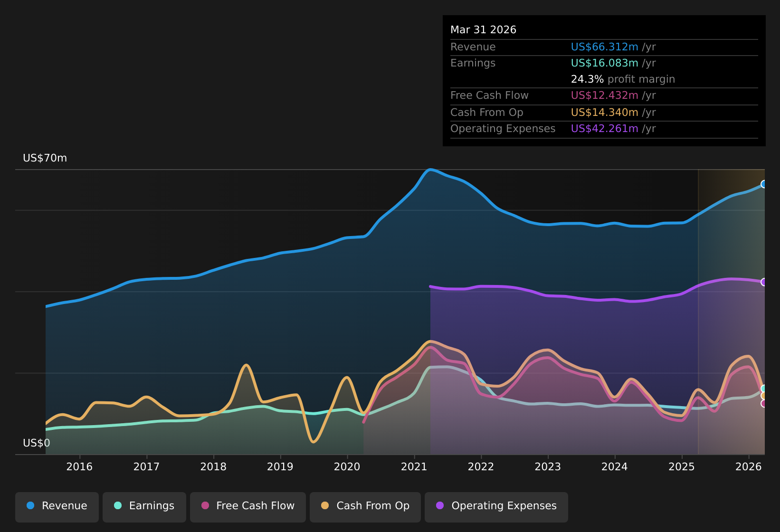Click the 2021 x-axis label
780x532 pixels.
(x=414, y=467)
